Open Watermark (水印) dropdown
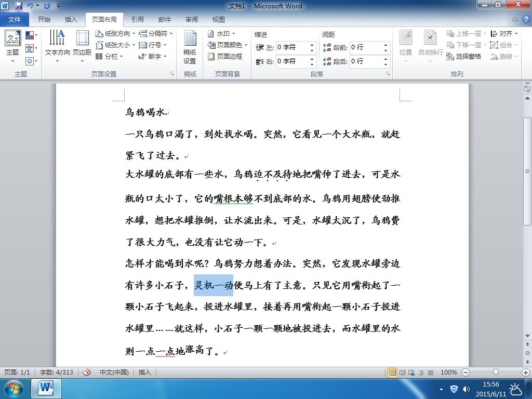The height and width of the screenshot is (399, 532). [x=221, y=34]
